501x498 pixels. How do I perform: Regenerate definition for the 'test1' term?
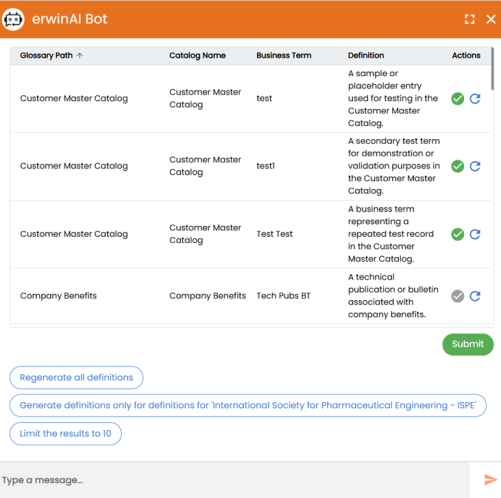[475, 166]
